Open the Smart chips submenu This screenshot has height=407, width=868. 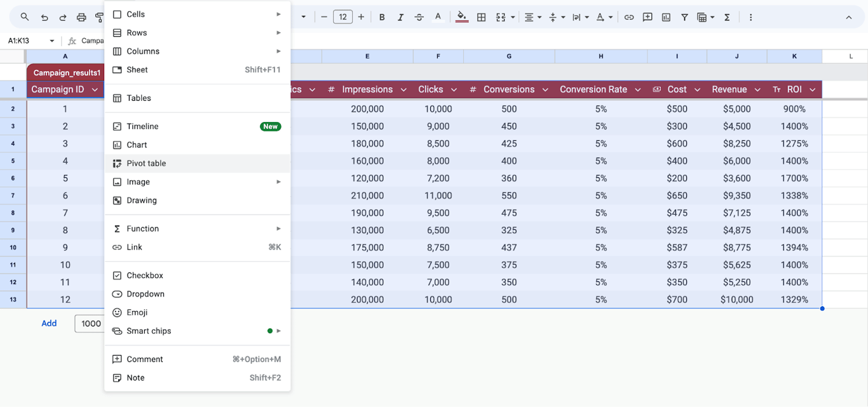click(x=197, y=331)
